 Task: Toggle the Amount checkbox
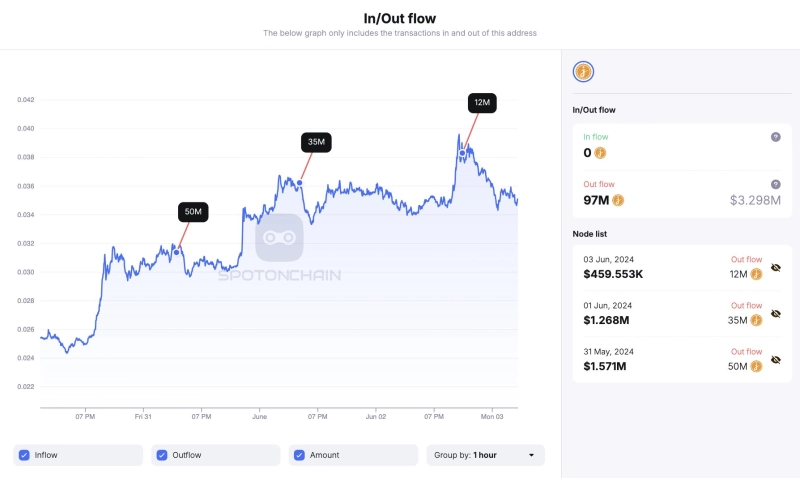[x=299, y=455]
